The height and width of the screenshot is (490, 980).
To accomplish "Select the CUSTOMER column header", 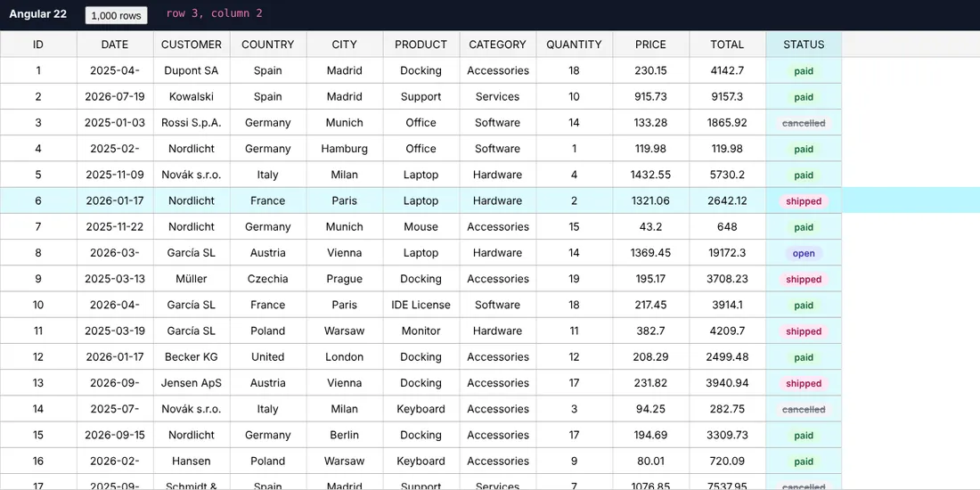I will pyautogui.click(x=192, y=45).
